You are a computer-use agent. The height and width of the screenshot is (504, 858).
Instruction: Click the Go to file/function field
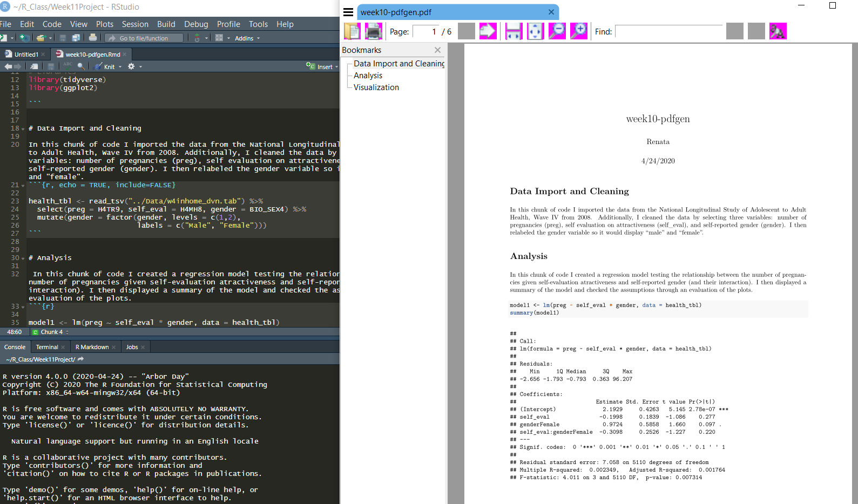pos(144,38)
